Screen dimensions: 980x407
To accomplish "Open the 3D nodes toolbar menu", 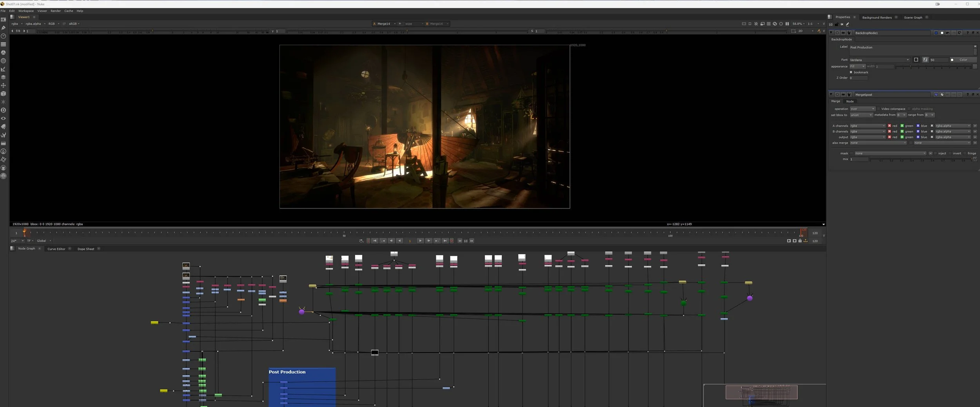I will 4,94.
